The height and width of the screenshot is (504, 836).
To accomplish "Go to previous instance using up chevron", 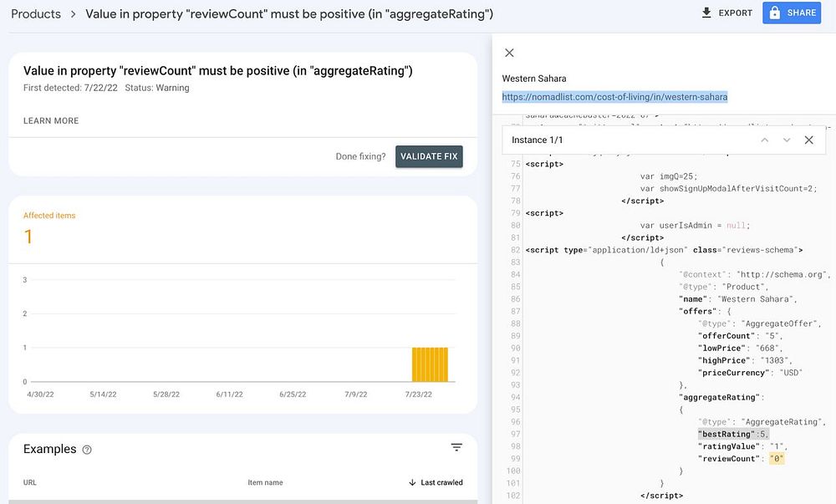I will 765,140.
